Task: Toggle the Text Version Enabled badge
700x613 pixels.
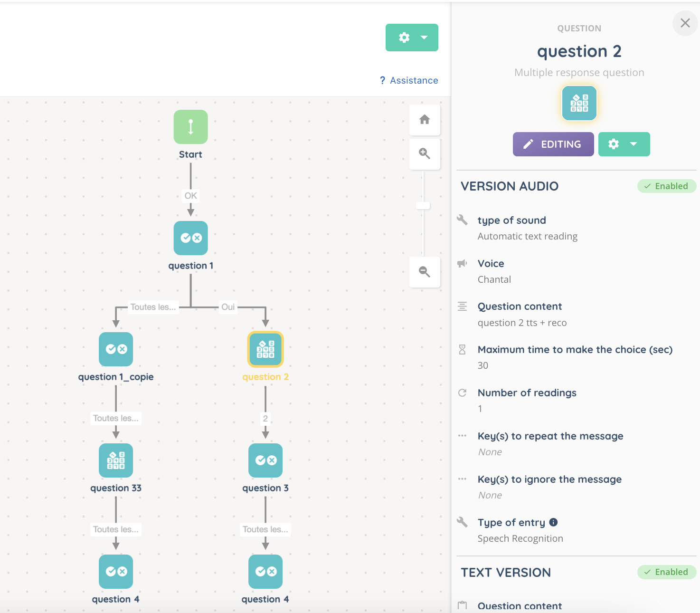Action: click(x=666, y=572)
